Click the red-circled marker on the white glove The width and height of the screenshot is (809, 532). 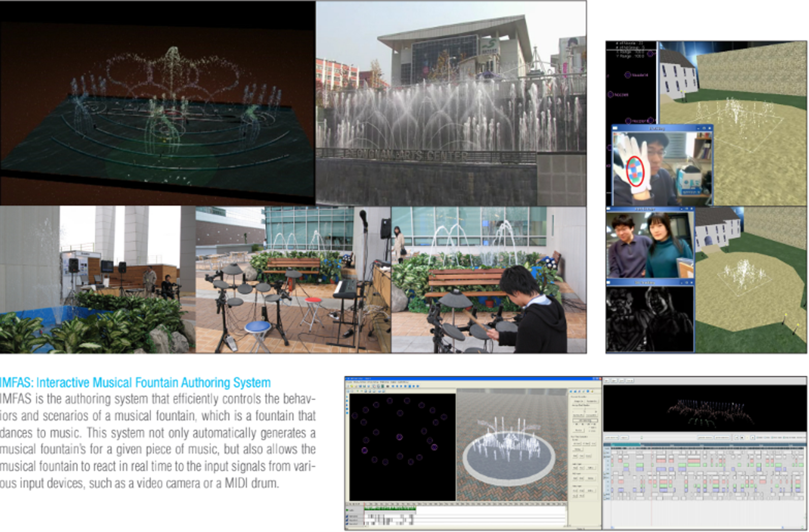pos(634,170)
